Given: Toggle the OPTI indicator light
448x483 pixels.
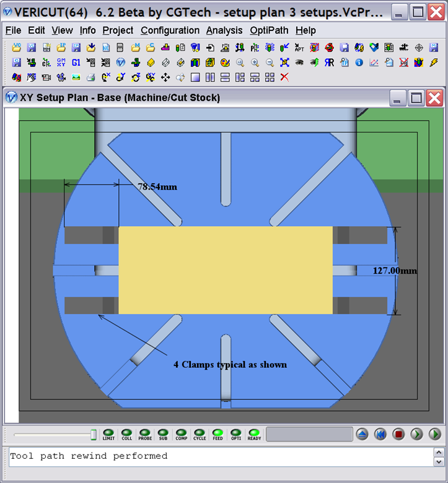Looking at the screenshot, I should click(x=235, y=433).
